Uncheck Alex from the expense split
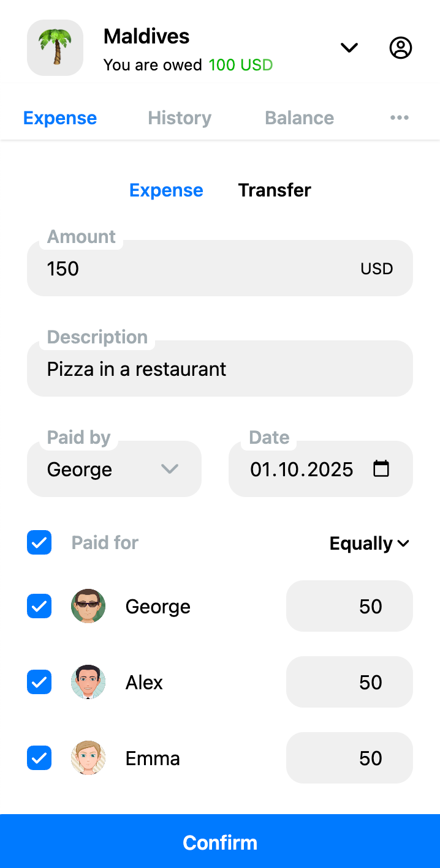This screenshot has width=440, height=868. [x=39, y=682]
